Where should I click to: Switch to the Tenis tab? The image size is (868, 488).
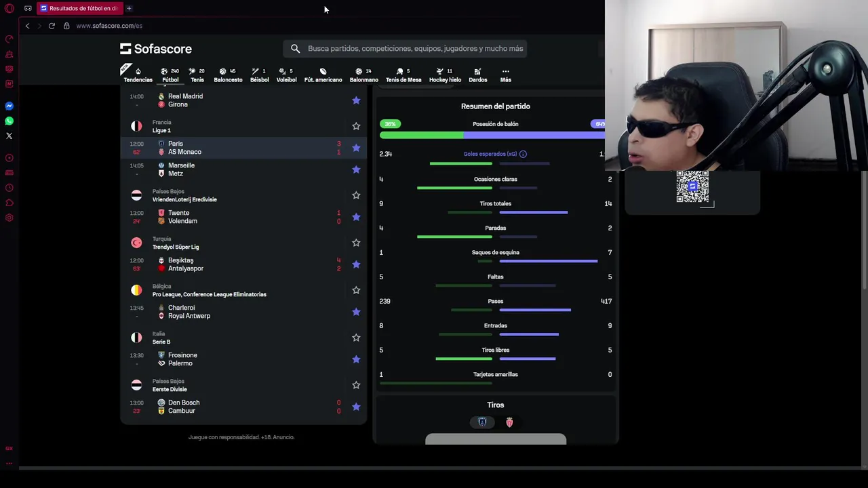pyautogui.click(x=197, y=75)
